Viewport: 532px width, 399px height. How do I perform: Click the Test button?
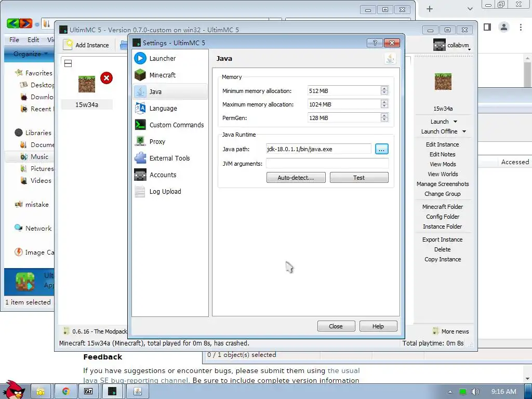click(359, 178)
